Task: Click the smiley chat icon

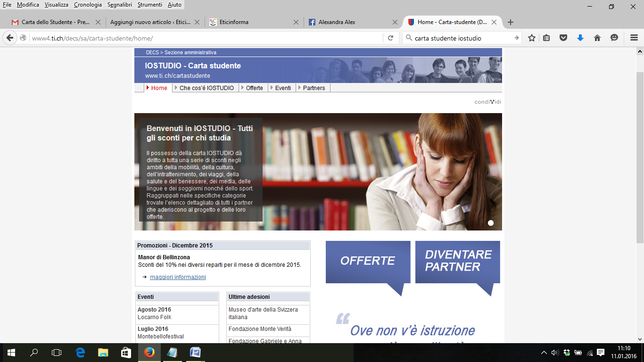Action: 614,38
